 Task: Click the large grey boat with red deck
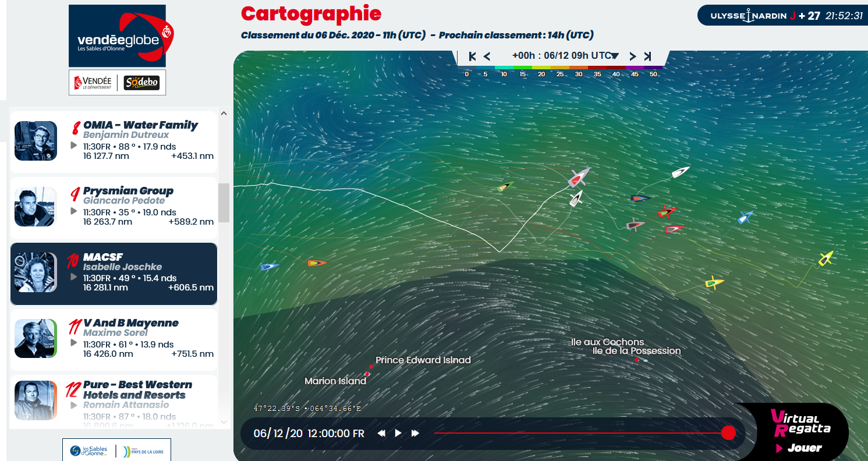[x=579, y=177]
